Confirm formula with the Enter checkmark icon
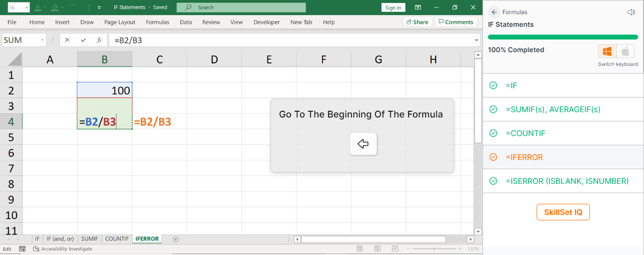The width and height of the screenshot is (644, 255). [83, 40]
